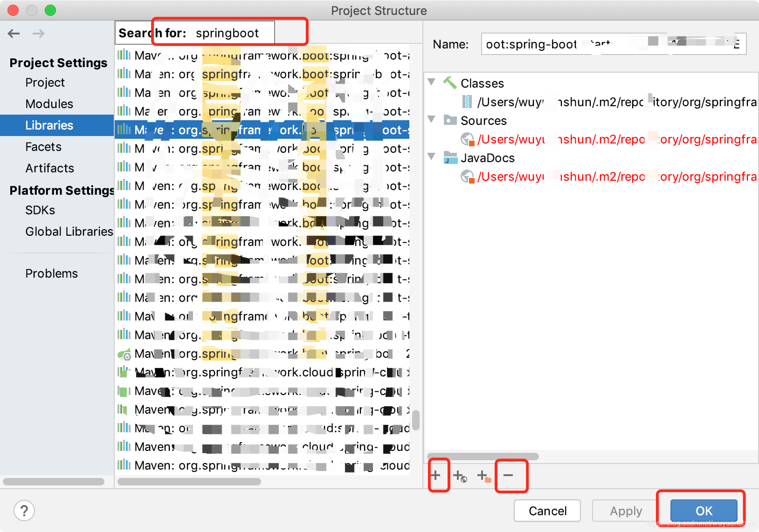
Task: Click the Classes label
Action: [482, 83]
